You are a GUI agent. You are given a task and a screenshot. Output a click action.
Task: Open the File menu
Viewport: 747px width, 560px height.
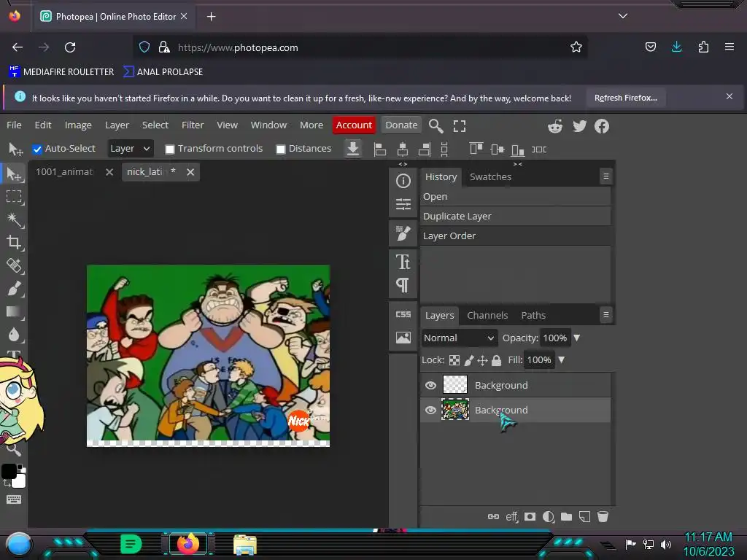click(x=14, y=125)
